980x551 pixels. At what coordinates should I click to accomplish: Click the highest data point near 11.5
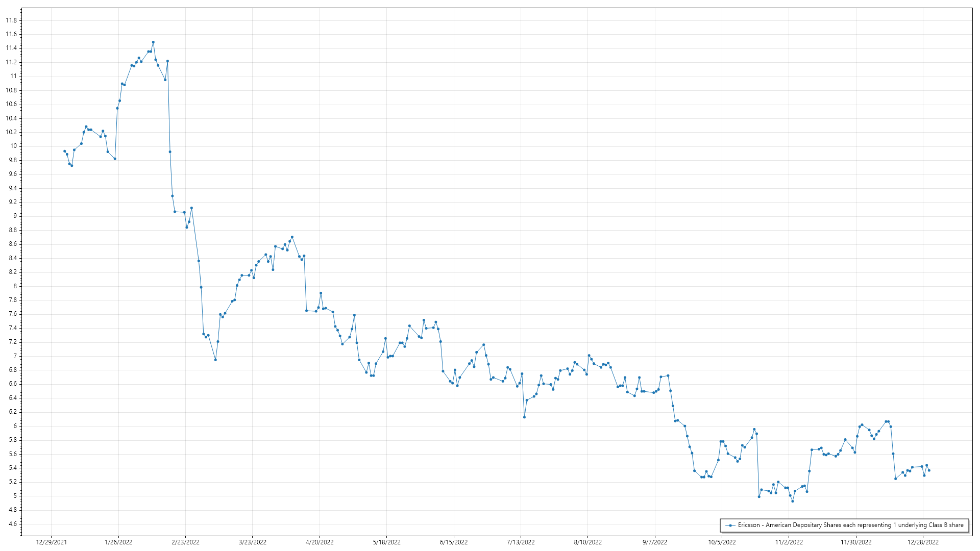coord(153,42)
